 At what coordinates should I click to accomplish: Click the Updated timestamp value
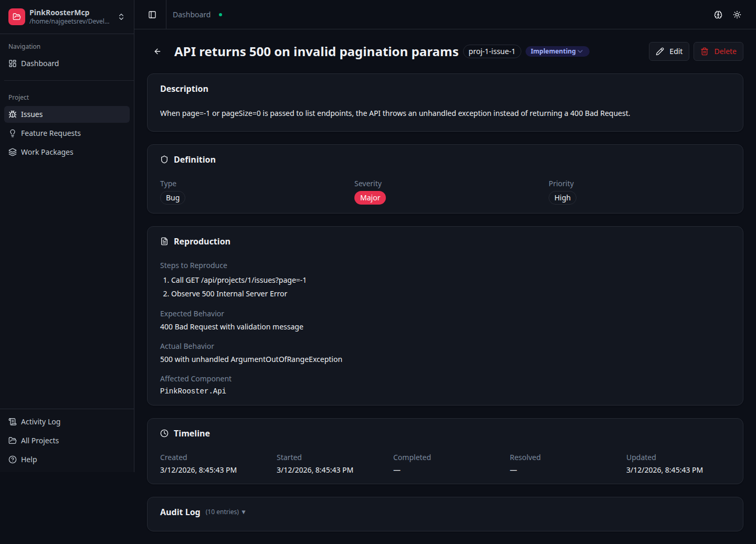click(665, 470)
